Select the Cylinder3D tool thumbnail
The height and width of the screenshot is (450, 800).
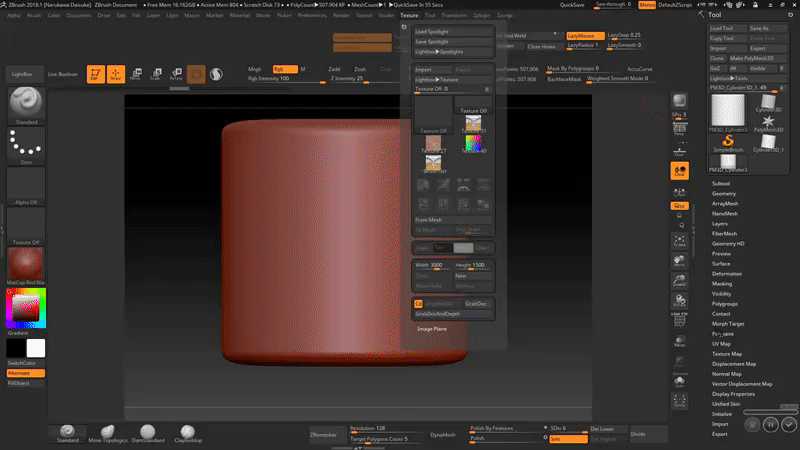click(768, 103)
